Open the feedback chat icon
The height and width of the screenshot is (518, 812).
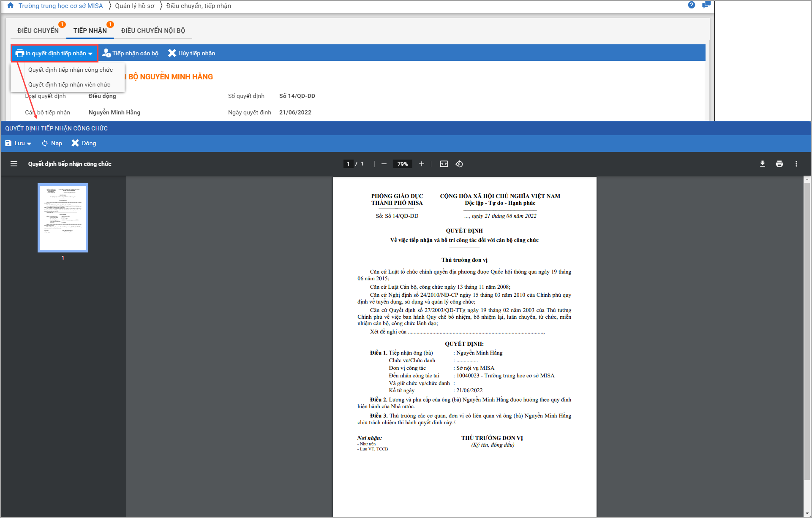(706, 5)
